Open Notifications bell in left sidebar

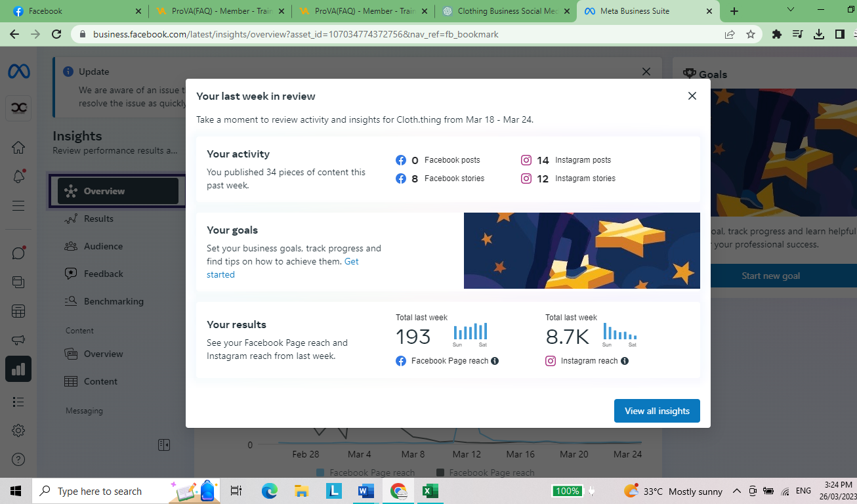[18, 177]
